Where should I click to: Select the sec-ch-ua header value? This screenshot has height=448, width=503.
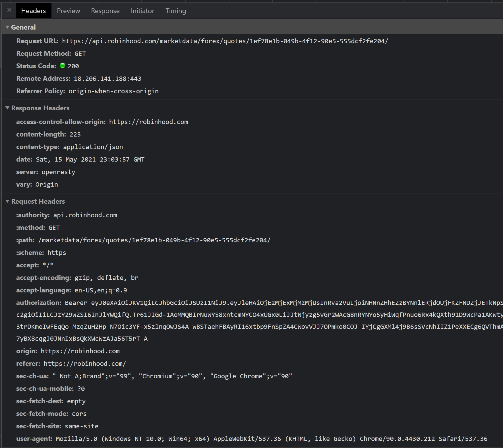coord(172,376)
